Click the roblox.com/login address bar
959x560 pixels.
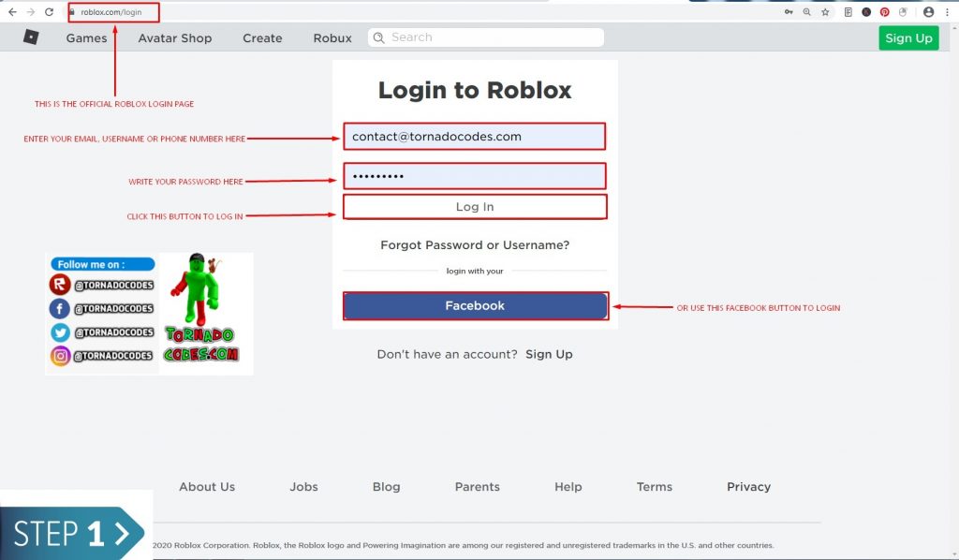111,12
